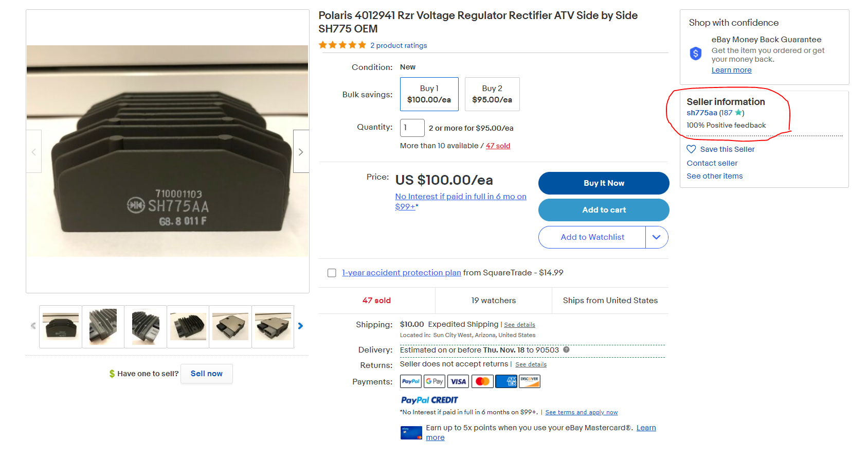Click the previous image arrow on main photo
The width and height of the screenshot is (868, 457).
(34, 152)
